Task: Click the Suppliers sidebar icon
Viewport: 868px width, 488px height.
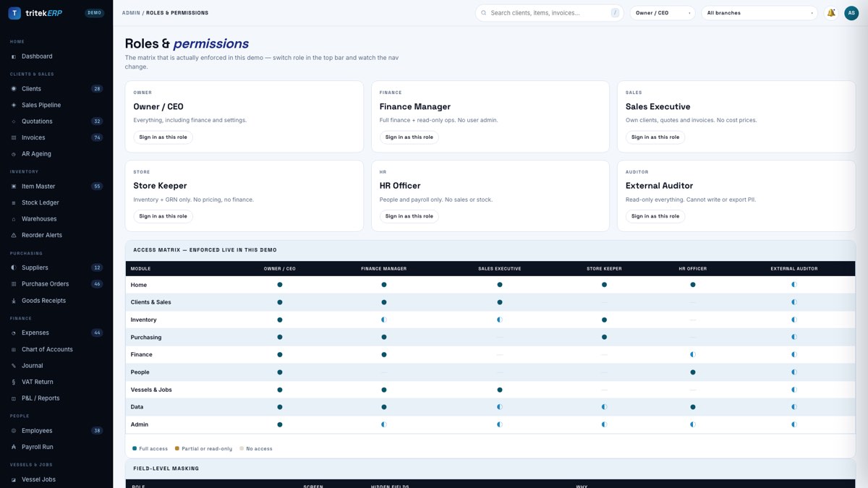Action: (x=14, y=267)
